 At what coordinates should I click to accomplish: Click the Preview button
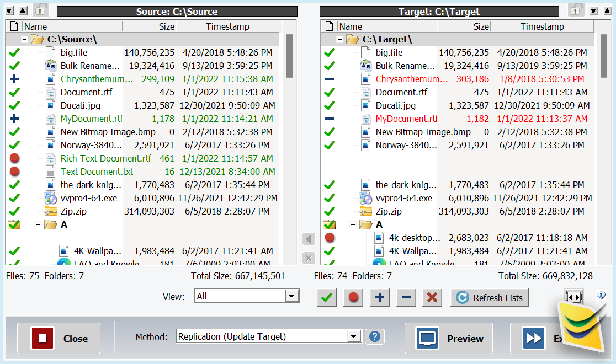tap(449, 338)
